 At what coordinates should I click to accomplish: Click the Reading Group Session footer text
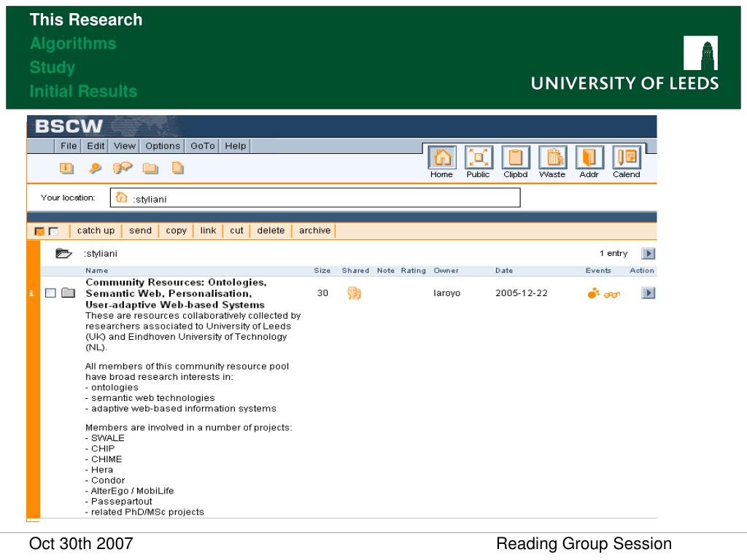click(584, 543)
